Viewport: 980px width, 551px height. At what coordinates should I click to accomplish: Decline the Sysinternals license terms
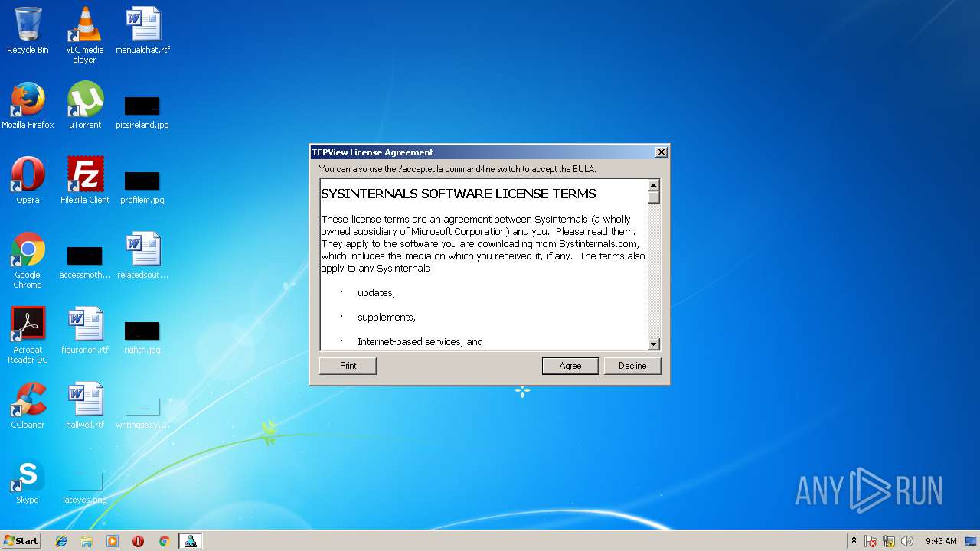632,366
